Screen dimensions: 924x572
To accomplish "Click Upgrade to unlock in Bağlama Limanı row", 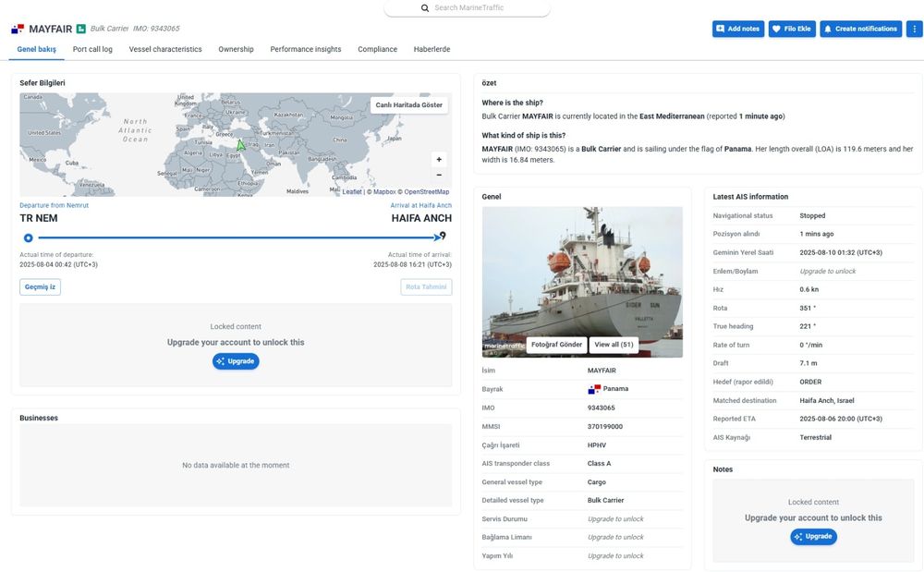I will tap(615, 537).
